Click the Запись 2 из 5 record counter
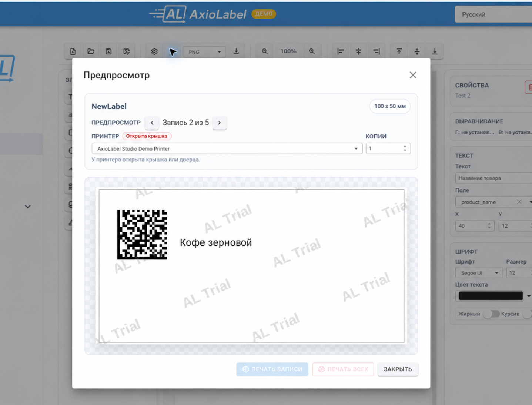Viewport: 532px width, 405px height. click(x=185, y=123)
